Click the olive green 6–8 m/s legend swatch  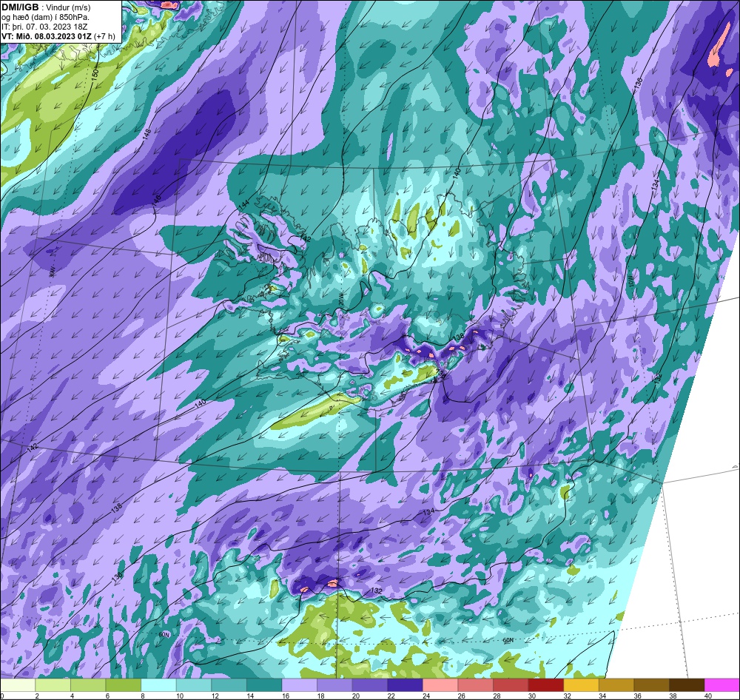coord(123,685)
